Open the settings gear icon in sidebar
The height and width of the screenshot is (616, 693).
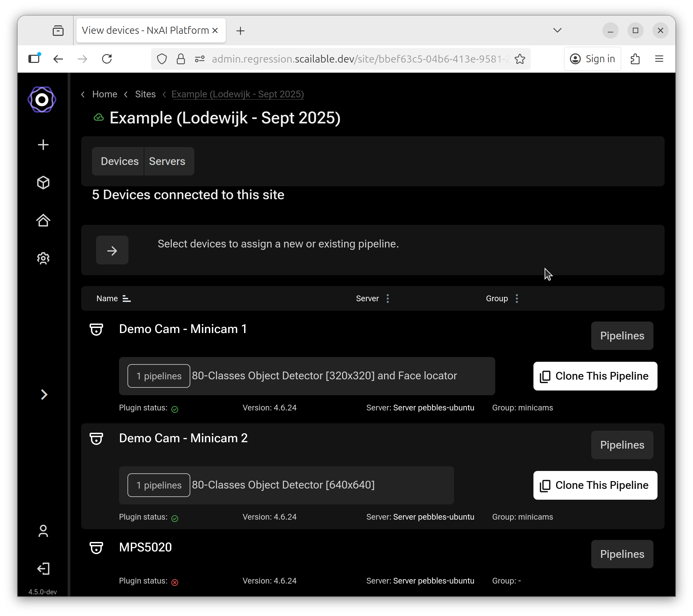point(43,258)
